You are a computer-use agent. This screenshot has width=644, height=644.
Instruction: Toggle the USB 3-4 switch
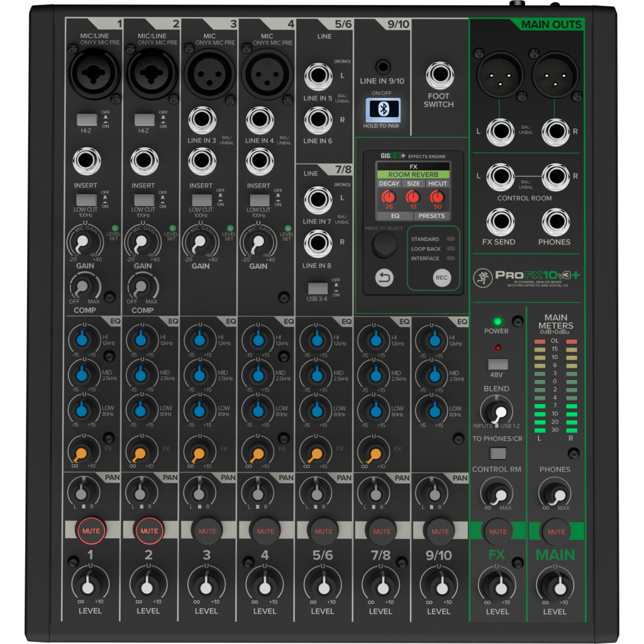pyautogui.click(x=317, y=288)
